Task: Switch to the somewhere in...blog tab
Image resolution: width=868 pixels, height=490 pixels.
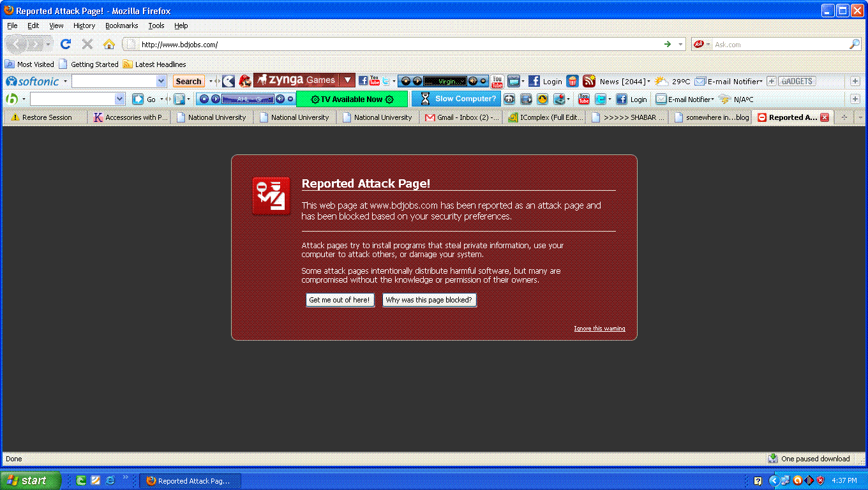Action: coord(710,117)
